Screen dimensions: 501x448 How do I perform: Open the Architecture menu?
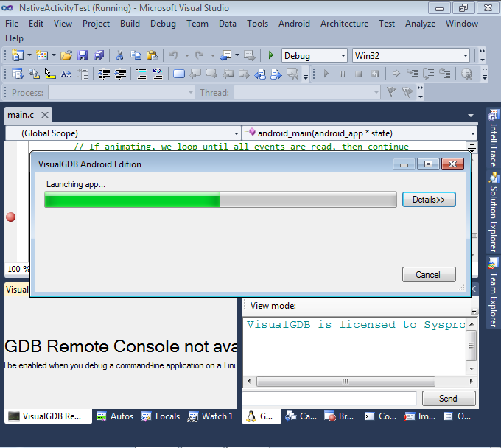point(345,24)
